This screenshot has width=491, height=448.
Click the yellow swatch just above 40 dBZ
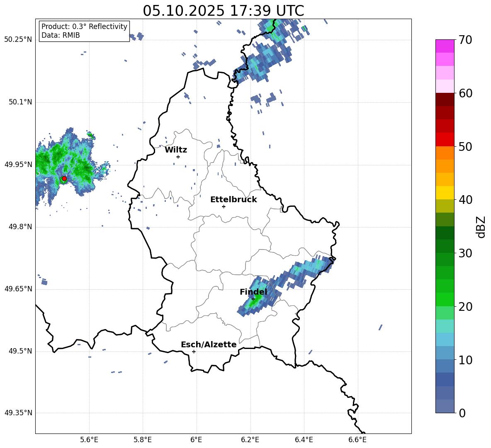(445, 193)
